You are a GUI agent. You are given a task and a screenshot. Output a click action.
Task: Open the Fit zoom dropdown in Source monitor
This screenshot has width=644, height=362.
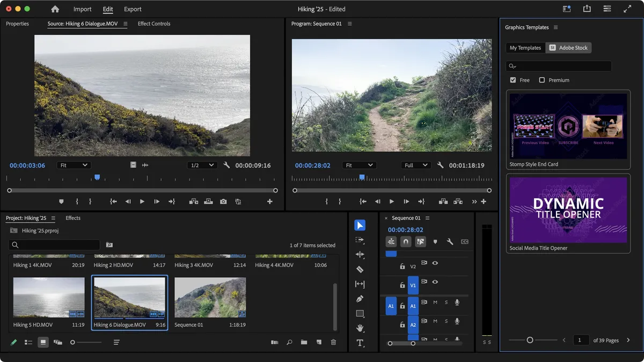point(74,165)
